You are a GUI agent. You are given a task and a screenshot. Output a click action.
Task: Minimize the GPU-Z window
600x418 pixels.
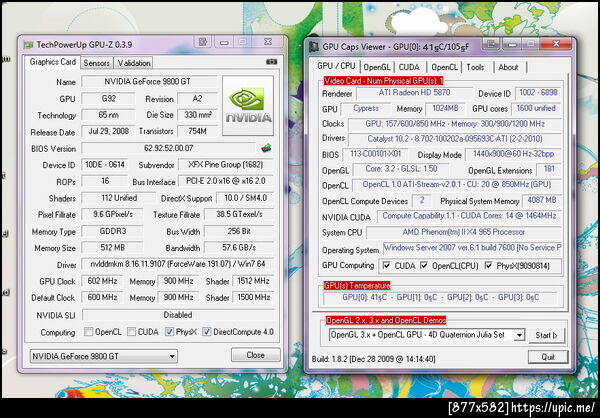pos(224,42)
